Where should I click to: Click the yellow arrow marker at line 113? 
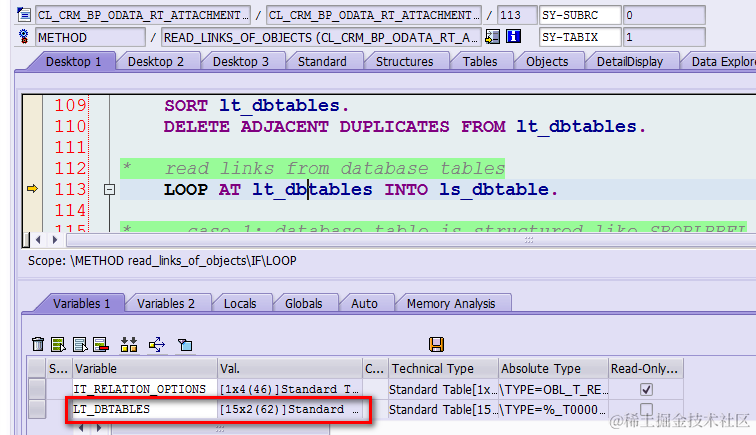click(32, 189)
